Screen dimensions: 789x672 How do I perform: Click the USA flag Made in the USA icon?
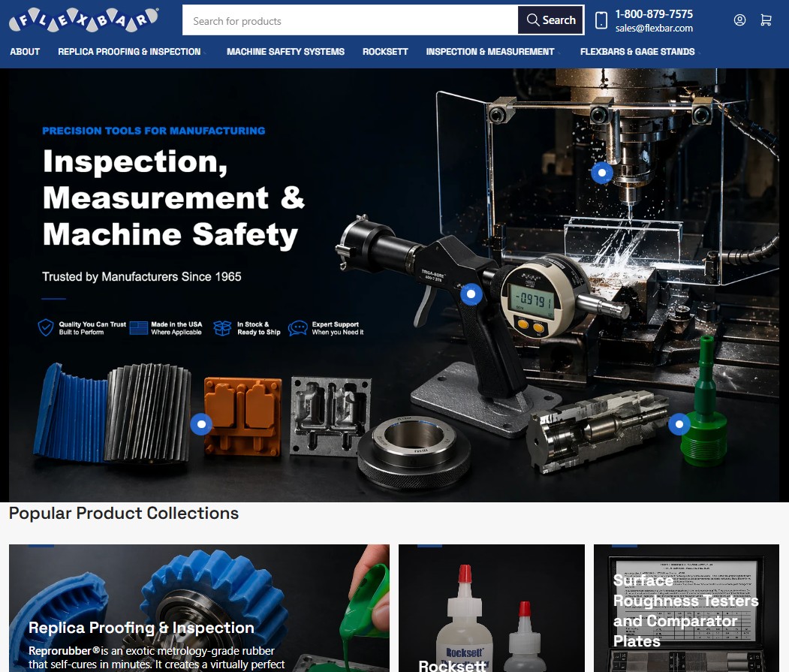point(138,327)
